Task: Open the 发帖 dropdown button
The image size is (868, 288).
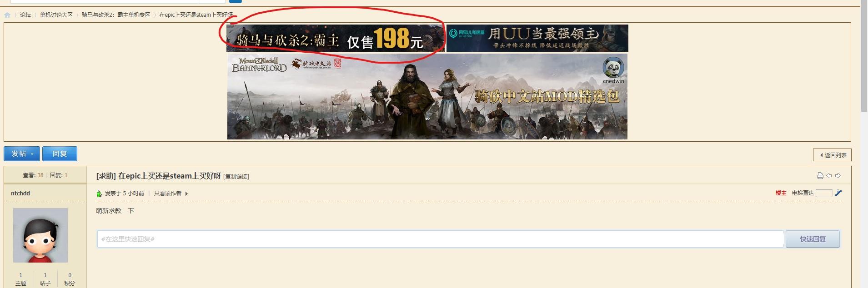Action: [22, 154]
